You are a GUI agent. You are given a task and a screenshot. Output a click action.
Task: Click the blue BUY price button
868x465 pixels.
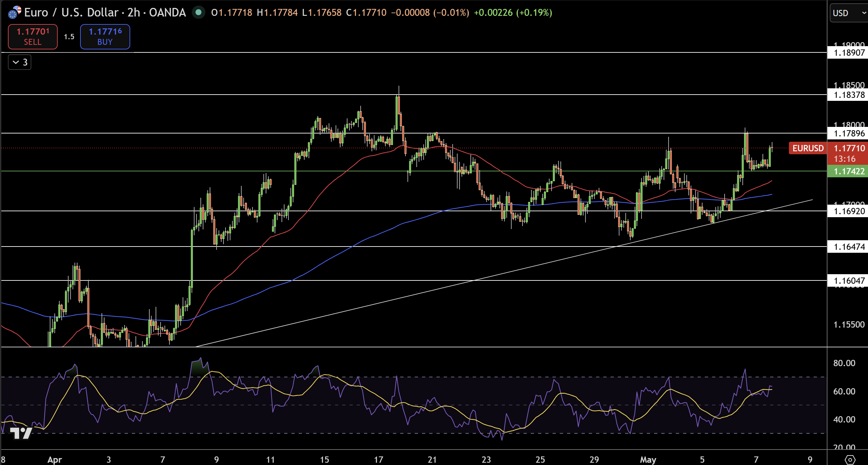pyautogui.click(x=105, y=36)
